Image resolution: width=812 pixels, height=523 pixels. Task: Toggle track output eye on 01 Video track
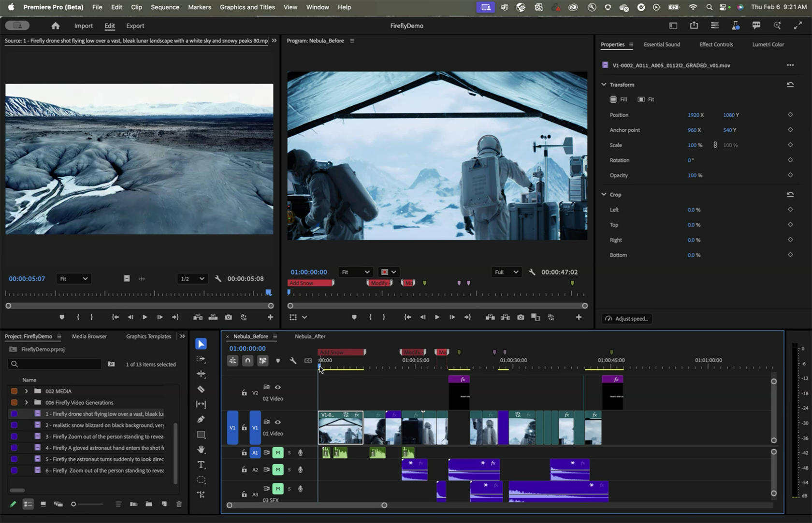[x=277, y=423]
